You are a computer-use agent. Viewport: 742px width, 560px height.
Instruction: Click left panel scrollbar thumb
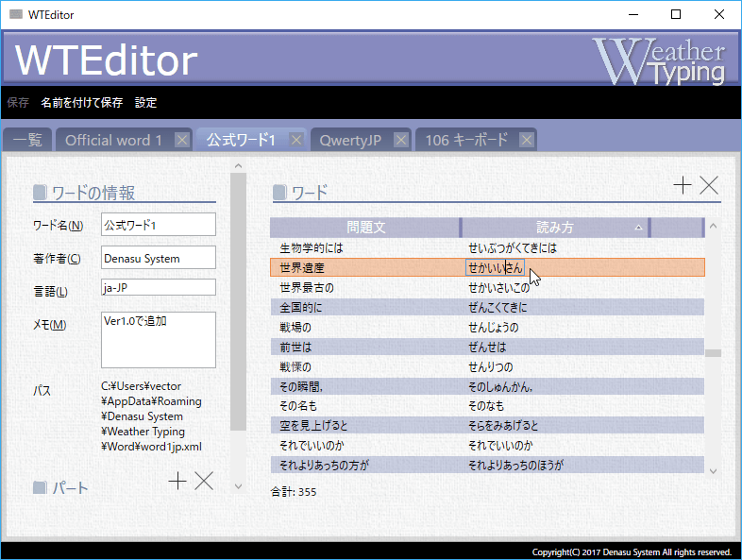pyautogui.click(x=238, y=301)
